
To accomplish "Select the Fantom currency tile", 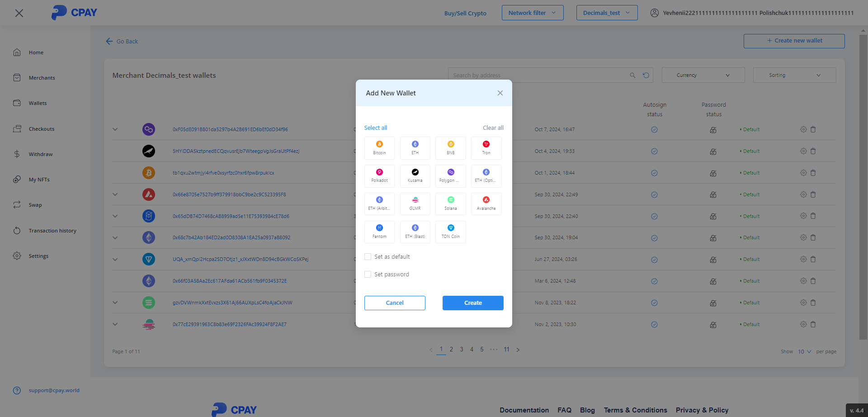I will tap(379, 232).
